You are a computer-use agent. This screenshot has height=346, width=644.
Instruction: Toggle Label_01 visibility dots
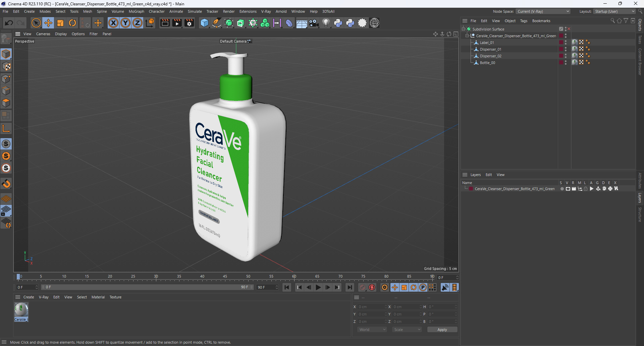[x=566, y=43]
